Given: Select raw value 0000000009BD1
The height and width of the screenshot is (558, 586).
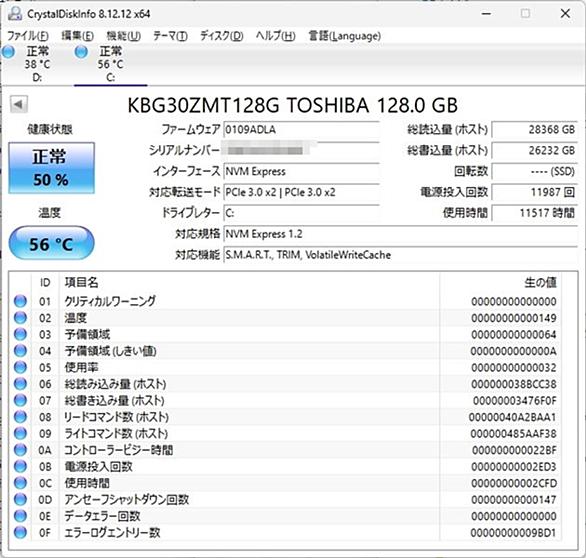Looking at the screenshot, I should point(514,533).
